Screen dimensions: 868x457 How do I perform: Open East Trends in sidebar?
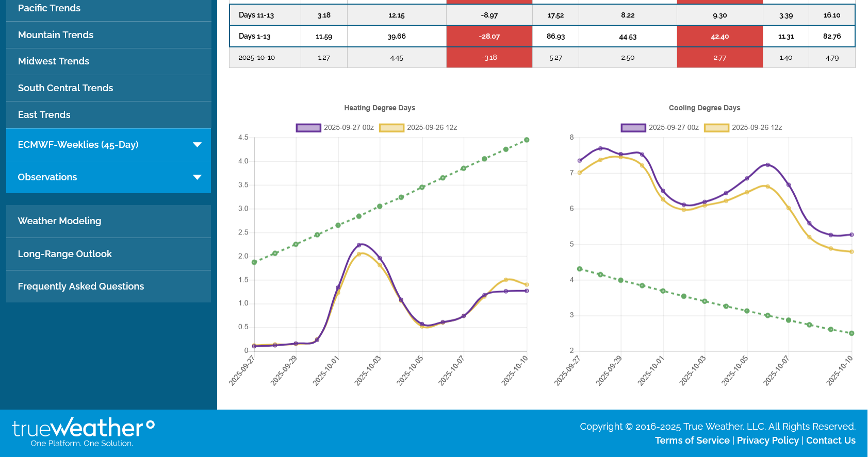44,115
